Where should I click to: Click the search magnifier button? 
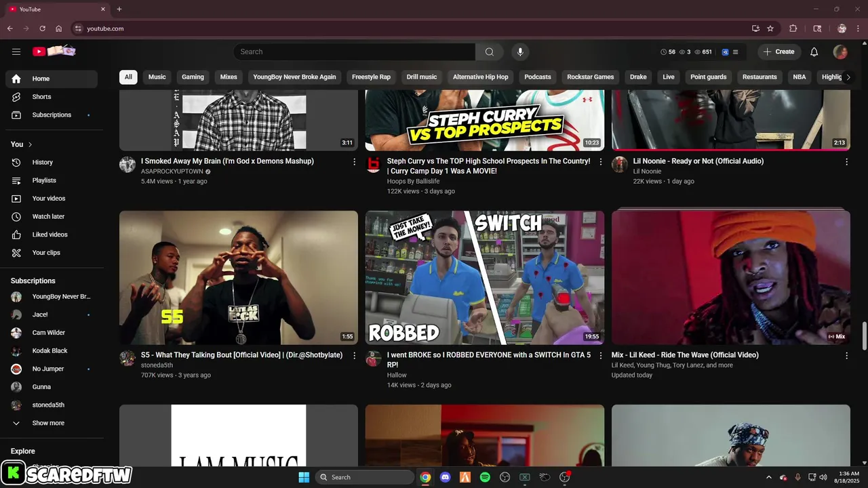489,52
